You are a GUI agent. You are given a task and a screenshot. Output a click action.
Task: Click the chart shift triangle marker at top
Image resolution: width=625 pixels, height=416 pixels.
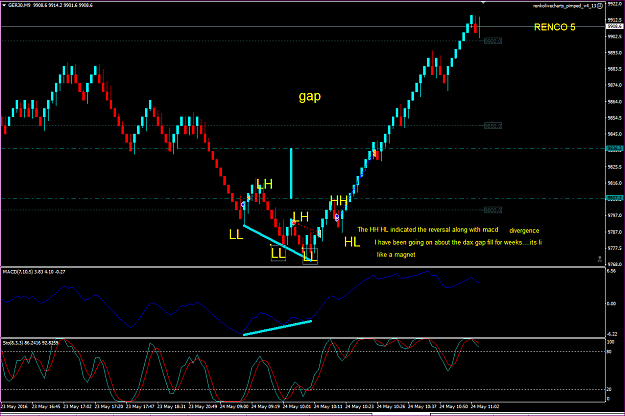[483, 2]
